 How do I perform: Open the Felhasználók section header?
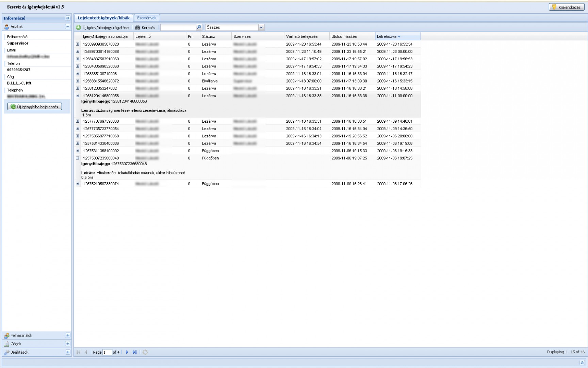pos(37,335)
